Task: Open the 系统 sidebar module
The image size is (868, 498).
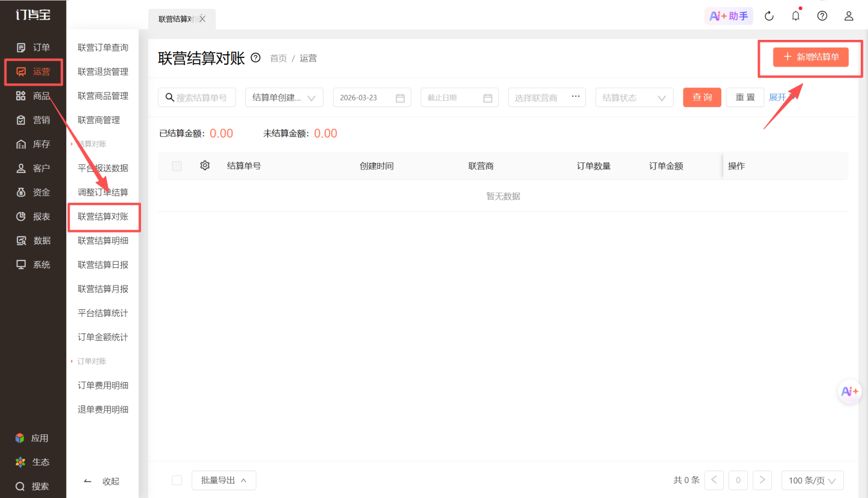Action: point(33,265)
